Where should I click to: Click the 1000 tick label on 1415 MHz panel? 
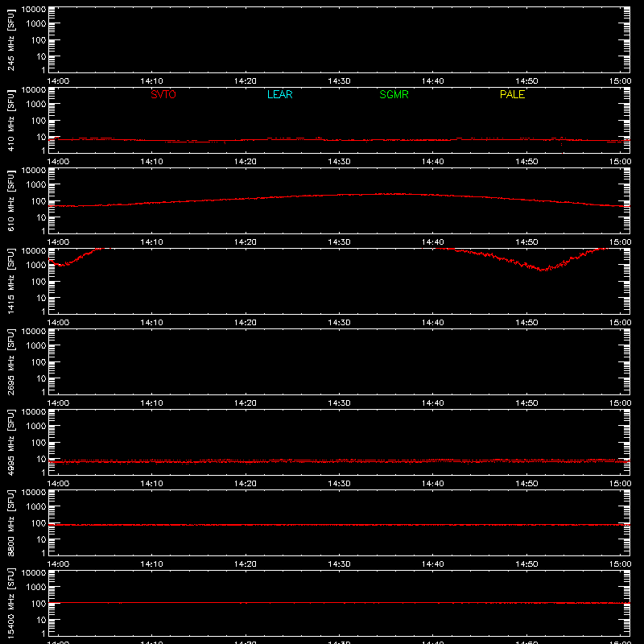36,265
